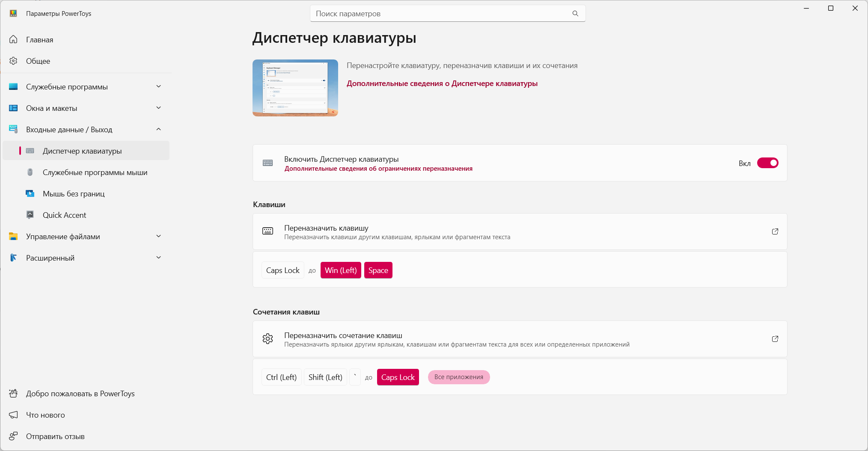Click the folder icon beside Управление файлами
Image resolution: width=868 pixels, height=451 pixels.
(x=13, y=236)
